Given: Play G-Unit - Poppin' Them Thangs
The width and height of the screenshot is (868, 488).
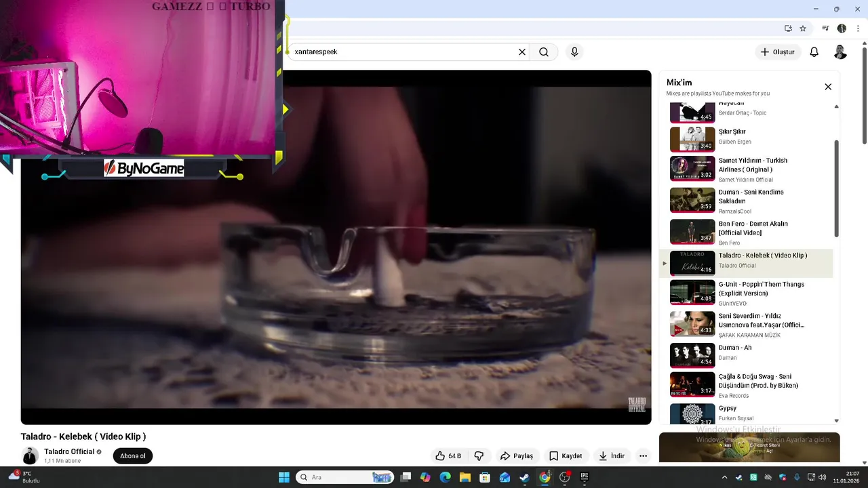Looking at the screenshot, I should (x=746, y=293).
